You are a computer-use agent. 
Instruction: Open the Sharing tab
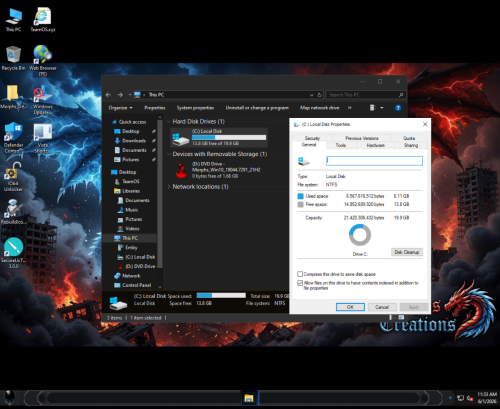411,145
